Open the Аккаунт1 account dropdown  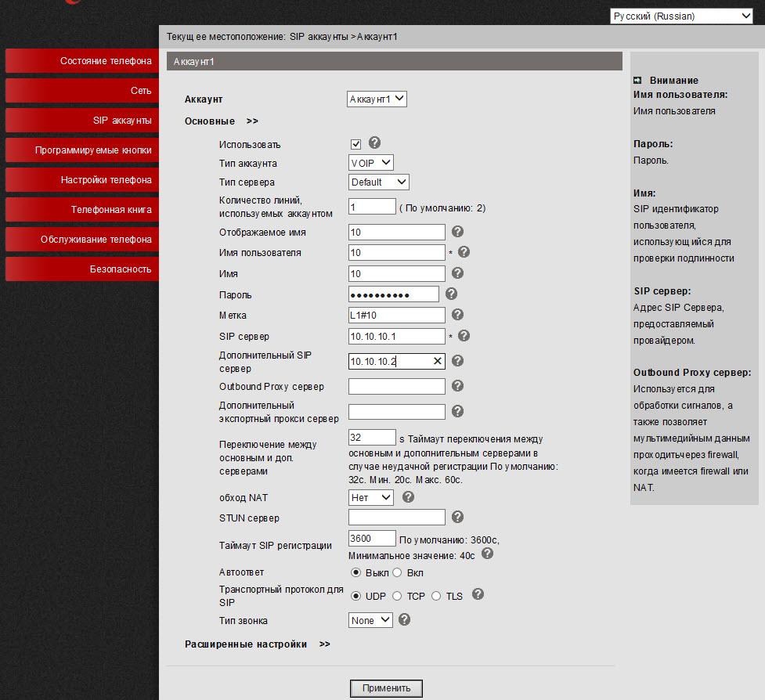377,99
